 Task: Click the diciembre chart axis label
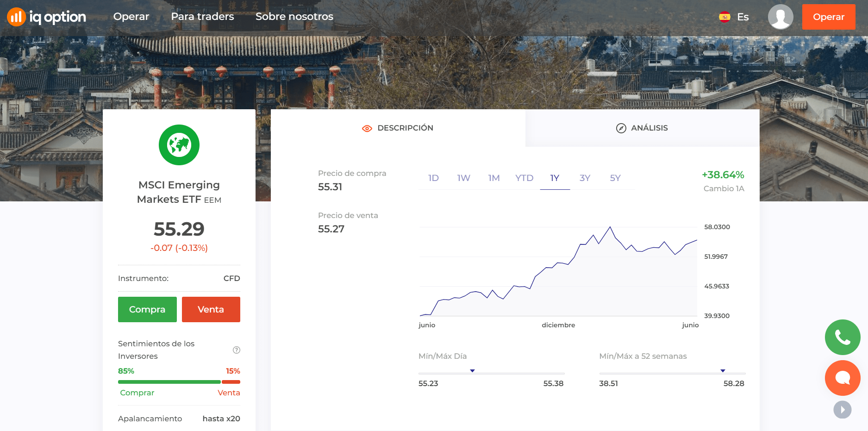558,325
